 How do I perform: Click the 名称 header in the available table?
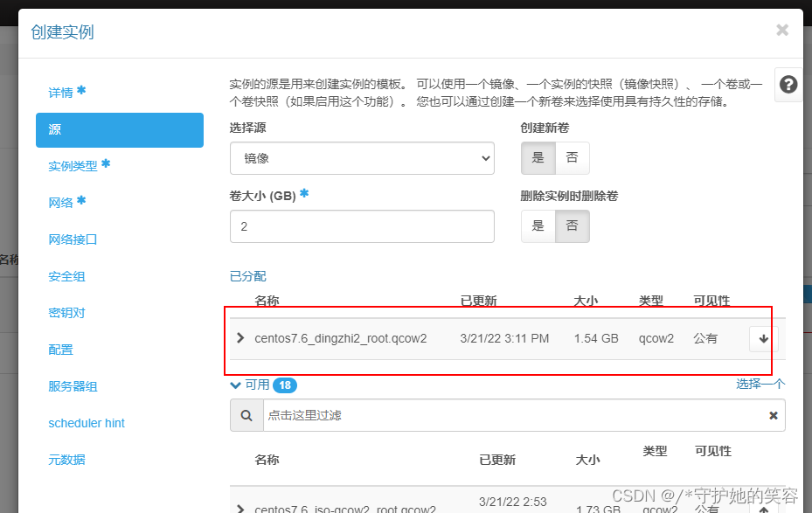tap(267, 460)
